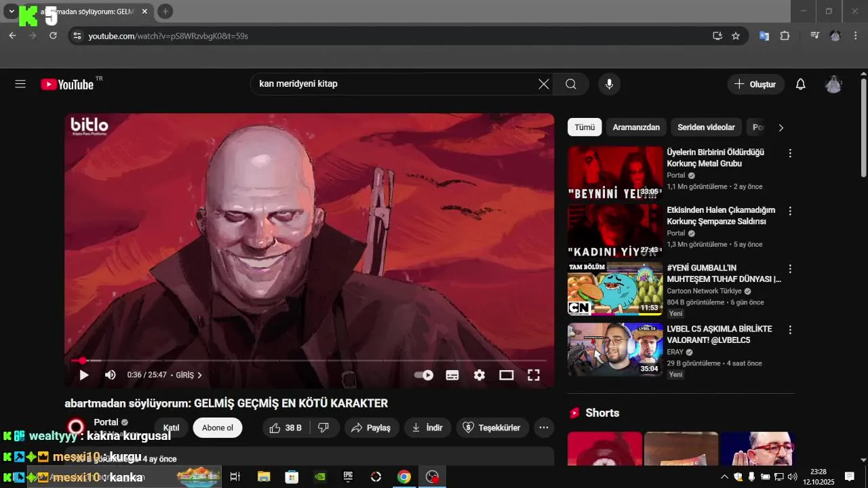The width and height of the screenshot is (868, 488).
Task: Open YouTube notifications bell
Action: coord(801,84)
